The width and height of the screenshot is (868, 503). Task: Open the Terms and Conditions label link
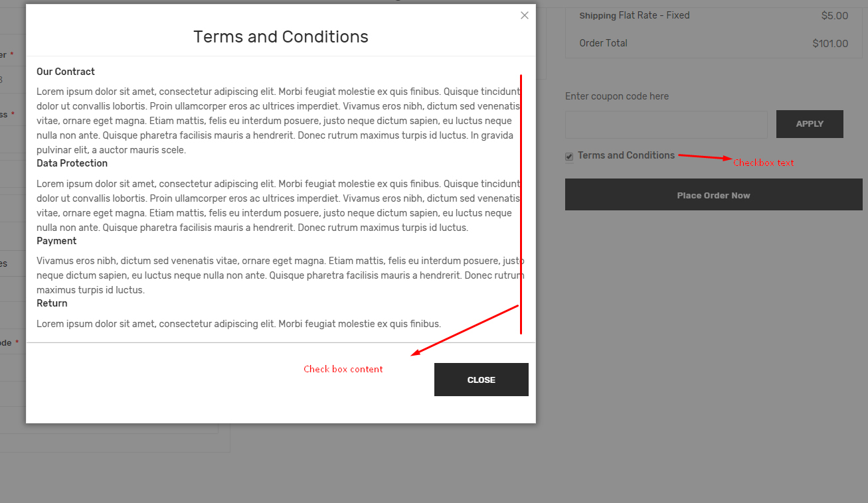(x=626, y=155)
